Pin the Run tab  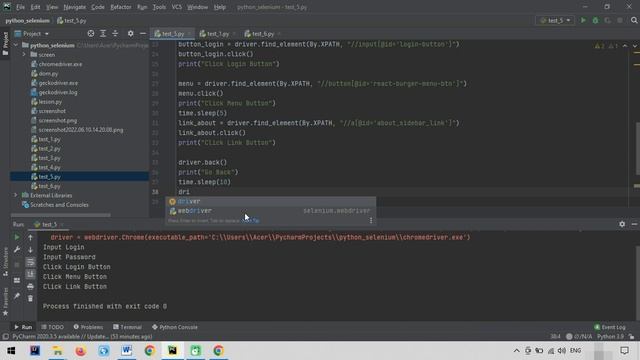coord(17,296)
